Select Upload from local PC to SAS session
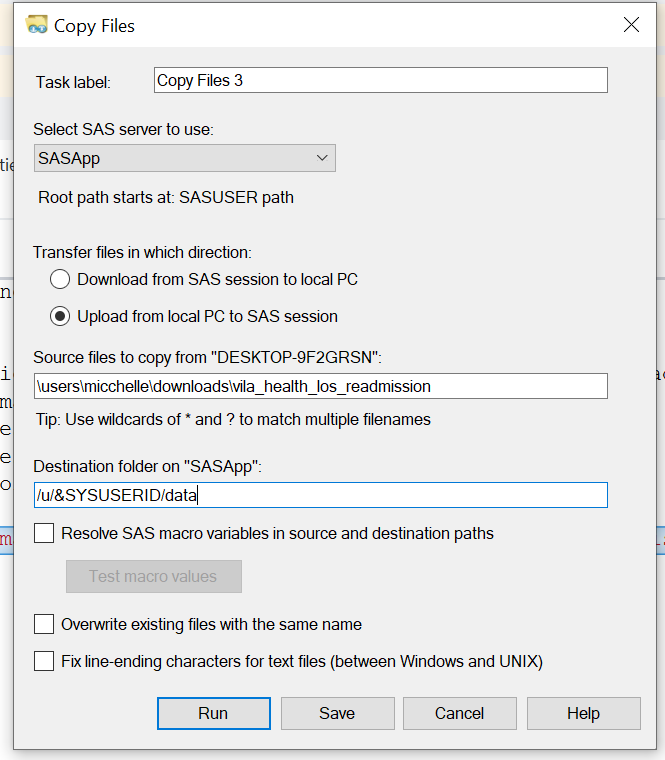Screen dimensions: 665x760 coord(61,316)
